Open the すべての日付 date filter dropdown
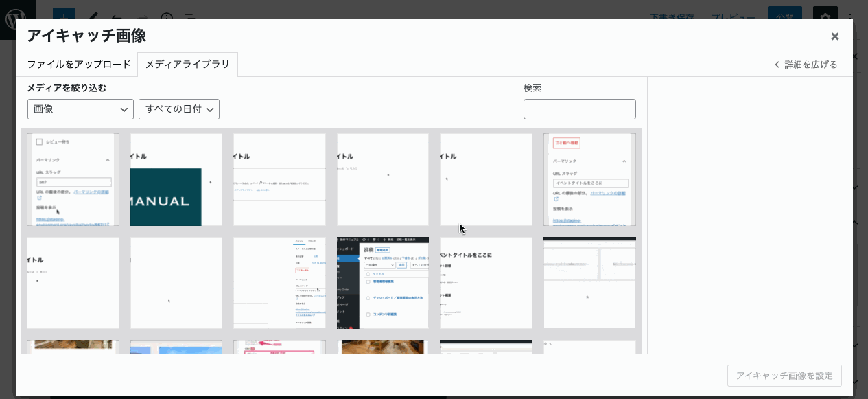Viewport: 868px width, 399px height. click(x=178, y=109)
